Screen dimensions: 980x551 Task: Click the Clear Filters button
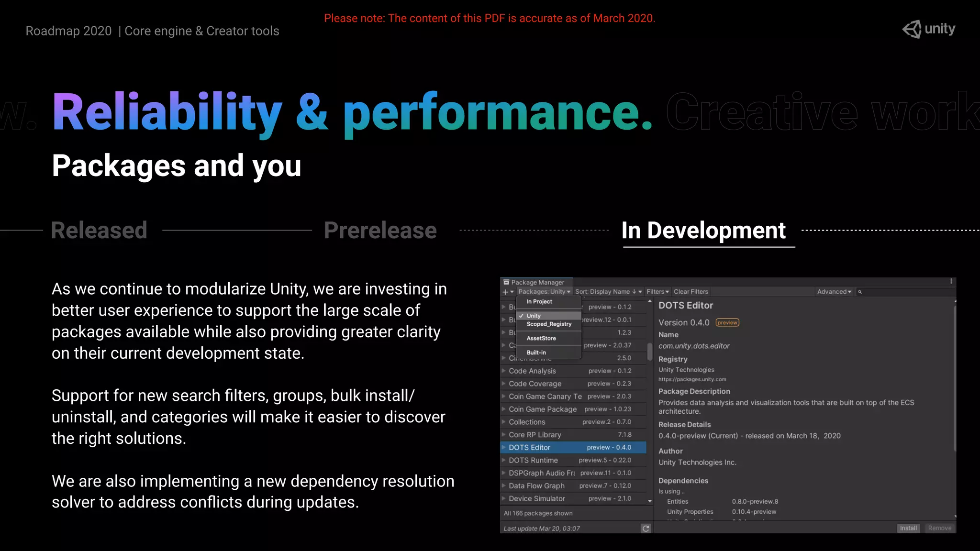click(691, 292)
